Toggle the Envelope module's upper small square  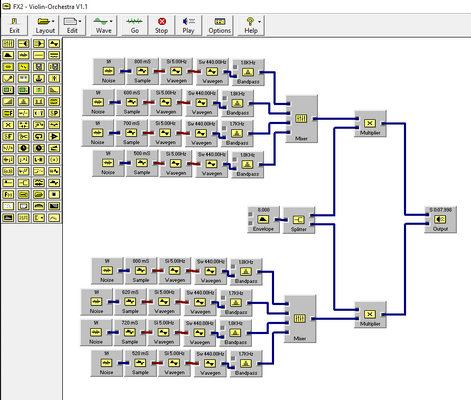point(250,214)
